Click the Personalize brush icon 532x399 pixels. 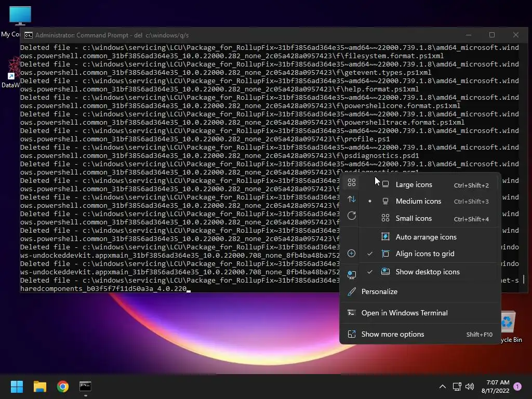[352, 292]
